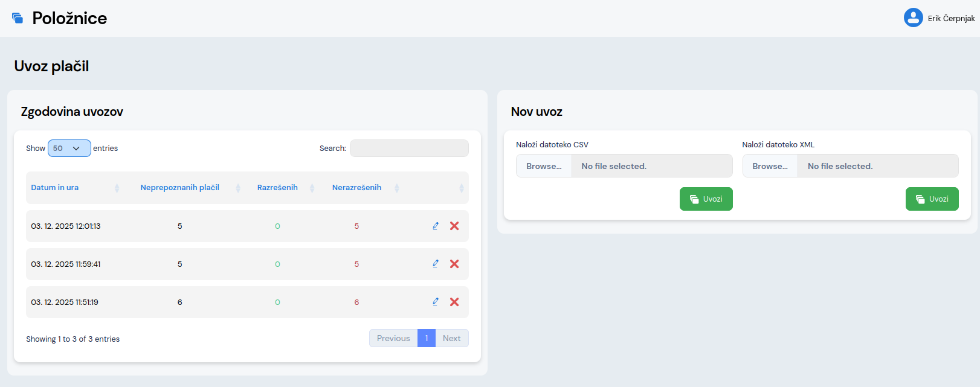Delete the import from 11:51:19
The width and height of the screenshot is (980, 387).
[454, 302]
